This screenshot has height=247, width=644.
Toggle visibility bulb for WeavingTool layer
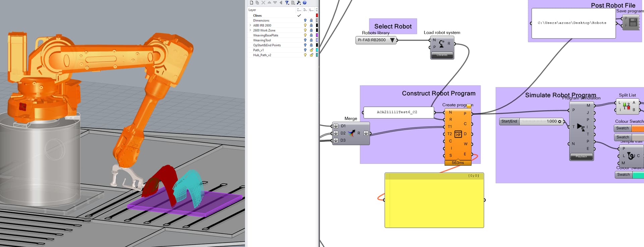(x=305, y=40)
